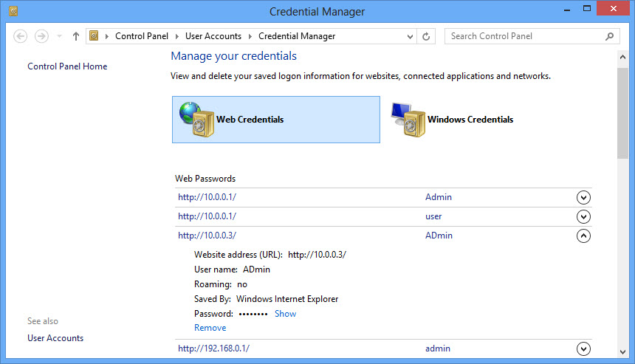635x364 pixels.
Task: Click User Accounts in the breadcrumb path
Action: [213, 36]
